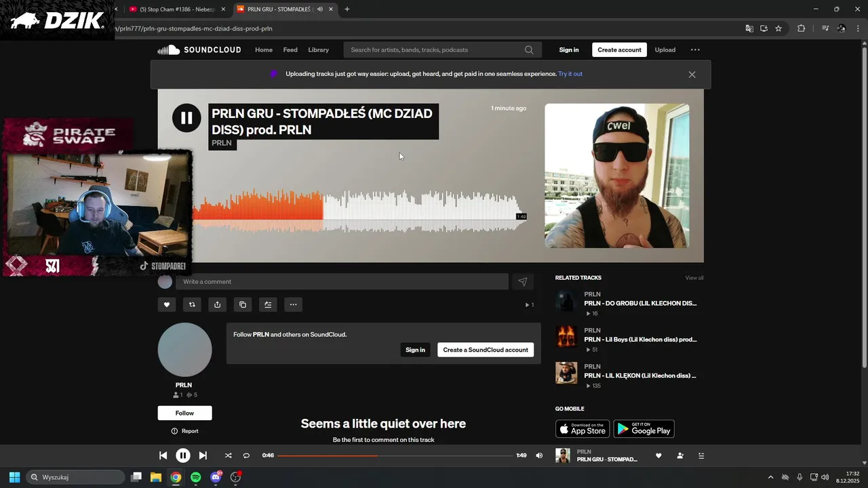Screen dimensions: 868x488
Task: Open the Next up queue list
Action: 701,455
